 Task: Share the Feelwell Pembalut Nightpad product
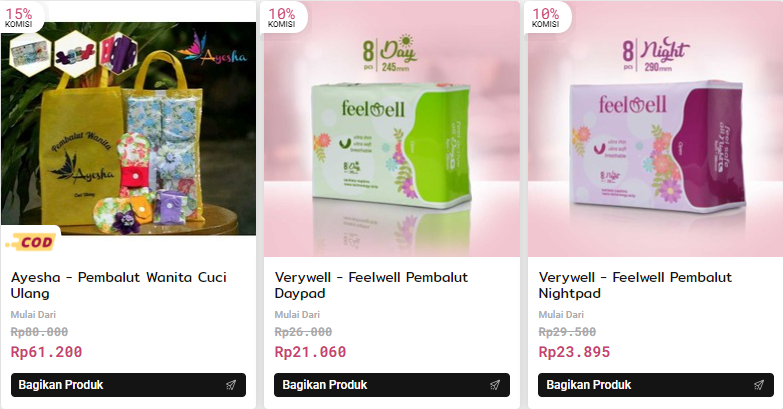(656, 385)
